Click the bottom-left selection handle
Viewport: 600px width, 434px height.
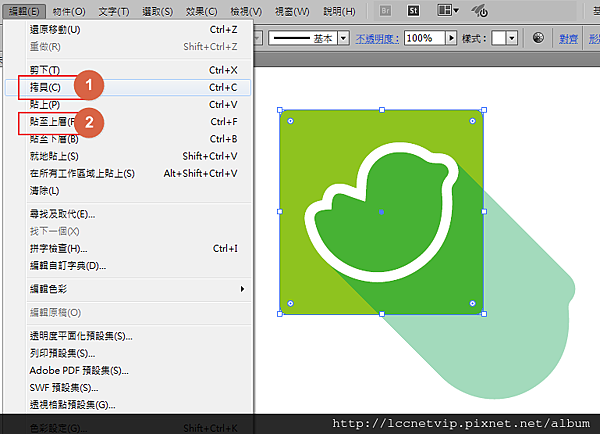click(280, 314)
